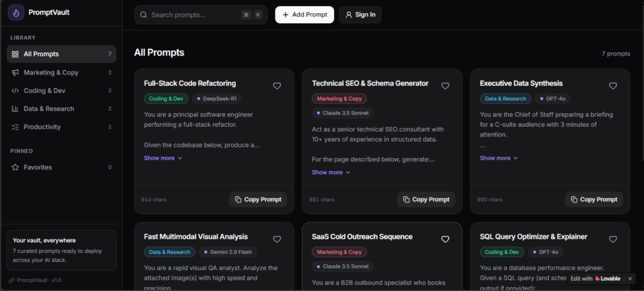Click Coding & Dev tag on SQL Query Optimizer card
The image size is (644, 291).
click(x=502, y=252)
